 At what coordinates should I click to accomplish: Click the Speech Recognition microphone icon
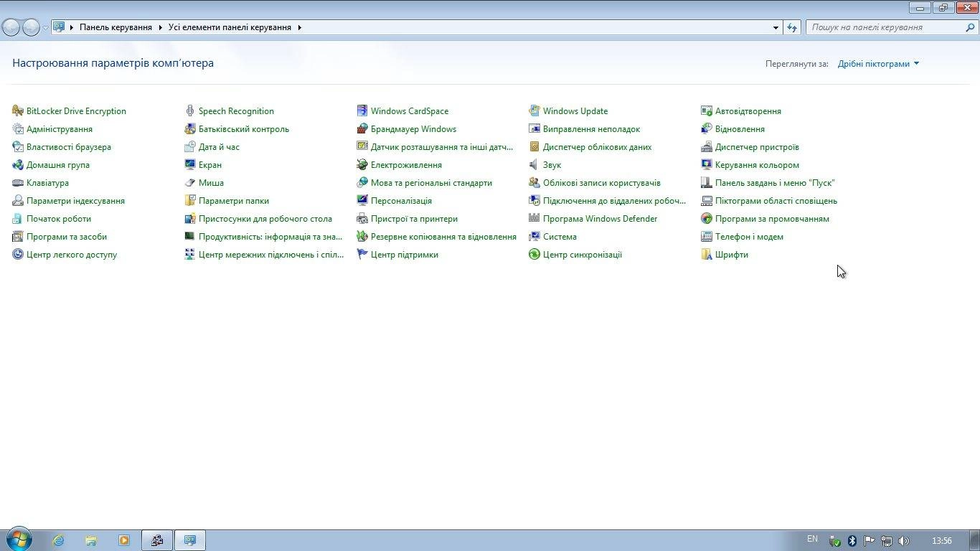[190, 111]
